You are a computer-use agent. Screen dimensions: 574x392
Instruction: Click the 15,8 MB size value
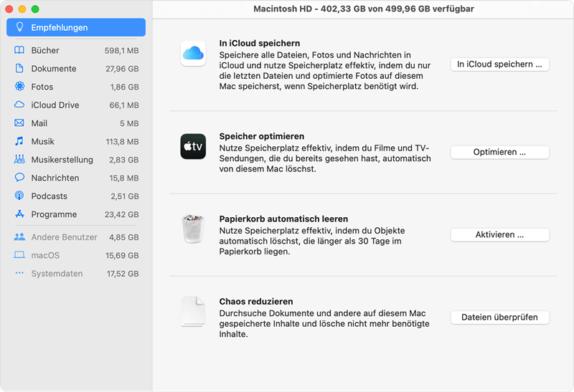click(124, 178)
